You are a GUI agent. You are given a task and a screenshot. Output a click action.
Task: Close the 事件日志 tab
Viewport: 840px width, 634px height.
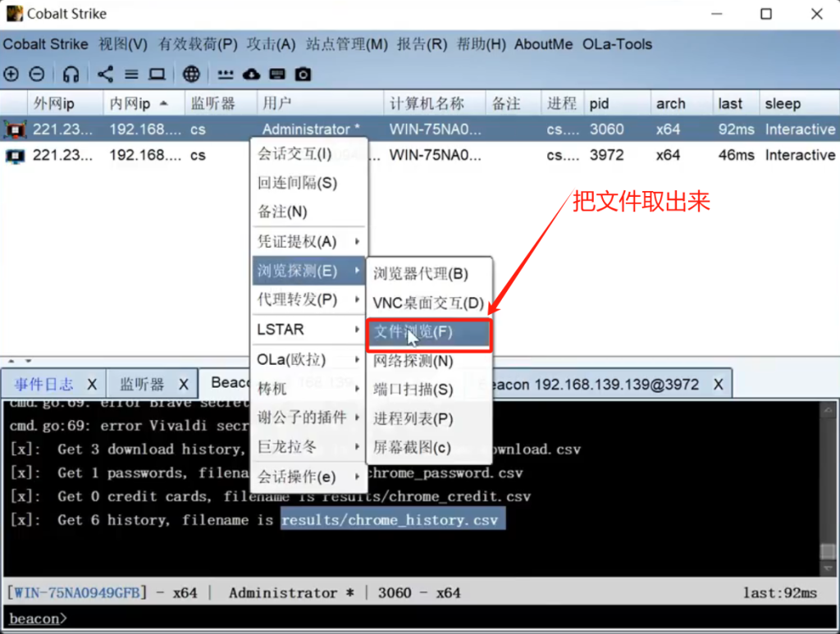click(92, 384)
